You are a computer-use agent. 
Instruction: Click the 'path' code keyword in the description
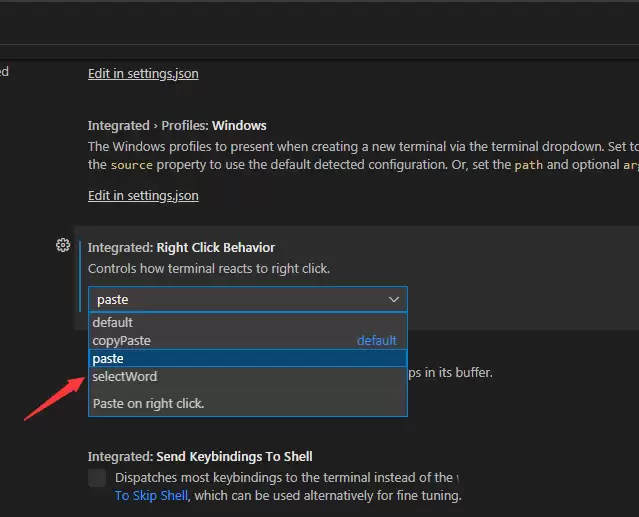[527, 165]
